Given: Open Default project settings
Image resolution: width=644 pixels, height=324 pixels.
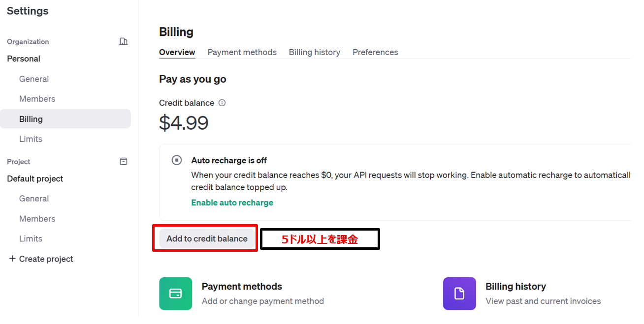Looking at the screenshot, I should coord(34,178).
